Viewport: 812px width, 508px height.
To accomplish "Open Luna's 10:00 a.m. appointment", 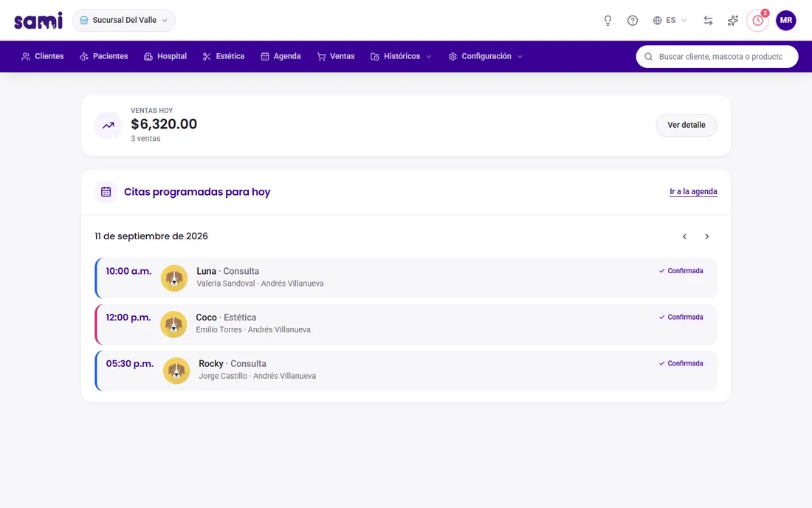I will pos(406,278).
